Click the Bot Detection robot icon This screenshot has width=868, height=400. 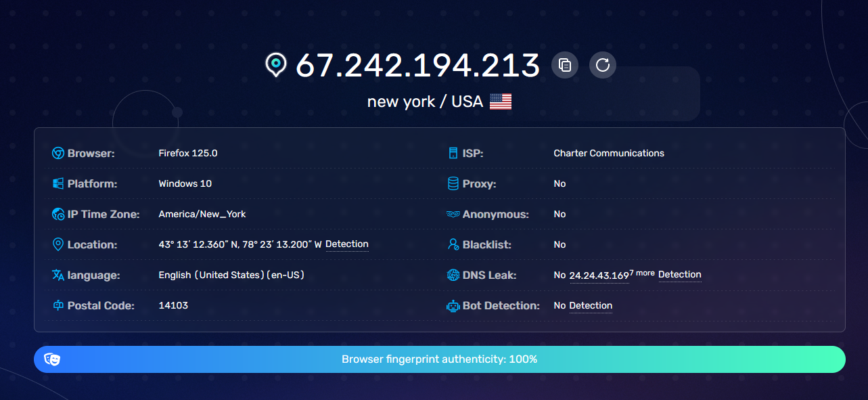point(453,306)
